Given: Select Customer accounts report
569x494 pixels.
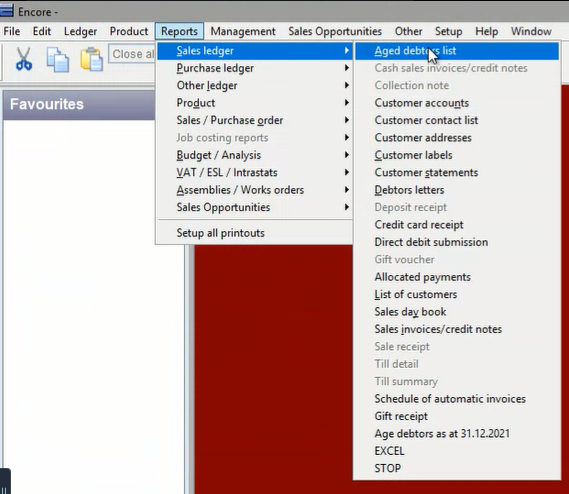Looking at the screenshot, I should 457,103.
